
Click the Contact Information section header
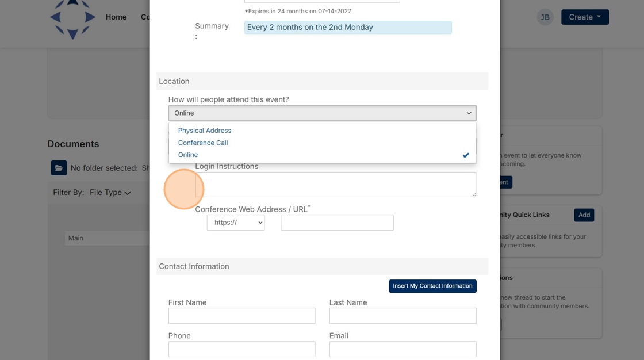323,266
